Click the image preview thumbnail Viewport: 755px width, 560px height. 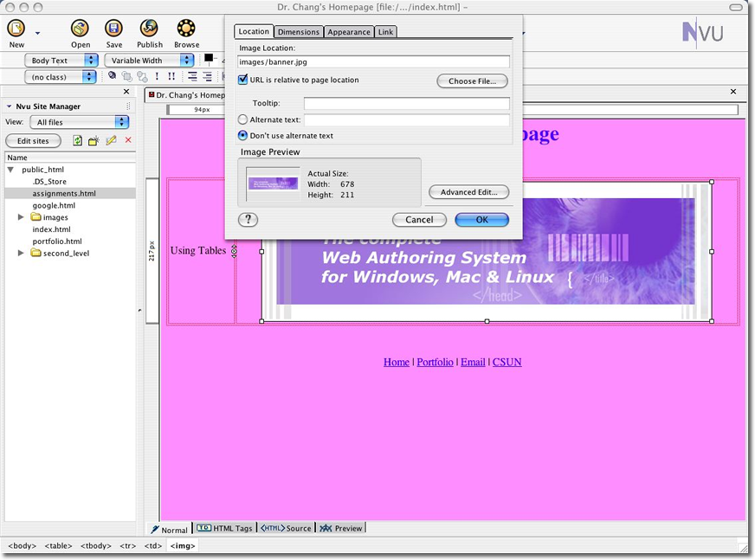point(273,183)
